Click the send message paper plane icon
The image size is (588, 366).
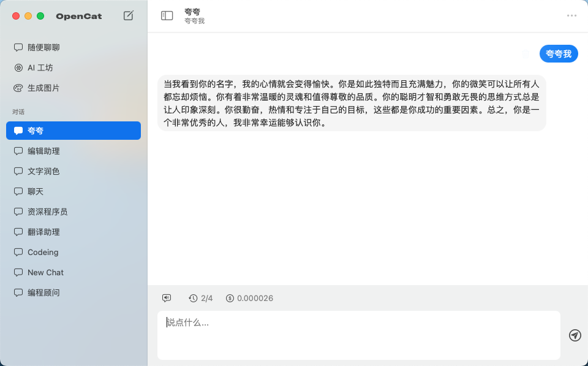click(575, 335)
